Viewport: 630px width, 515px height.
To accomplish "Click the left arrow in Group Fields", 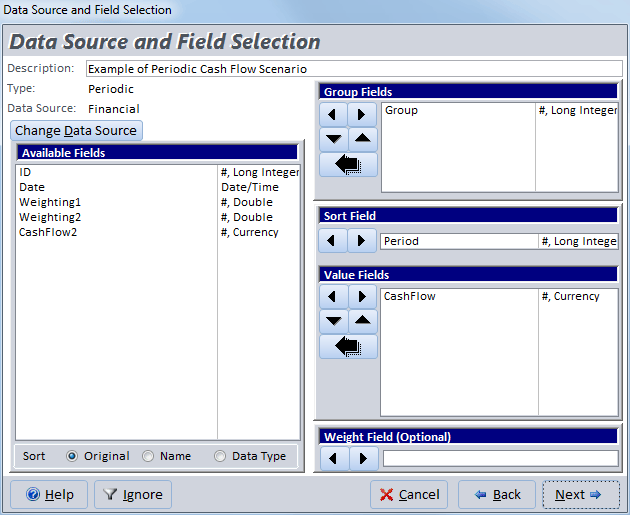I will pos(333,114).
